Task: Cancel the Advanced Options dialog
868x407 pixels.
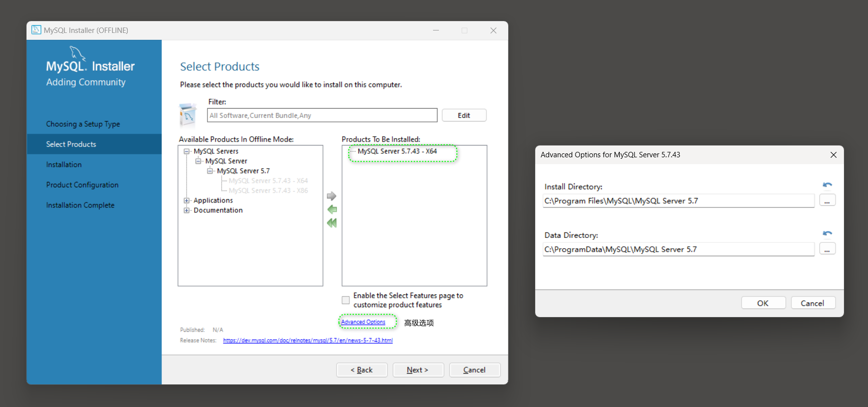Action: tap(813, 303)
